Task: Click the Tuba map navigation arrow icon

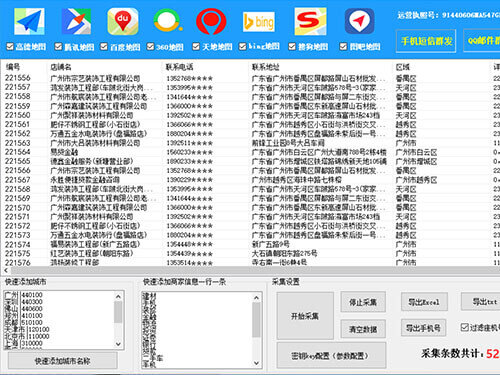Action: point(359,22)
